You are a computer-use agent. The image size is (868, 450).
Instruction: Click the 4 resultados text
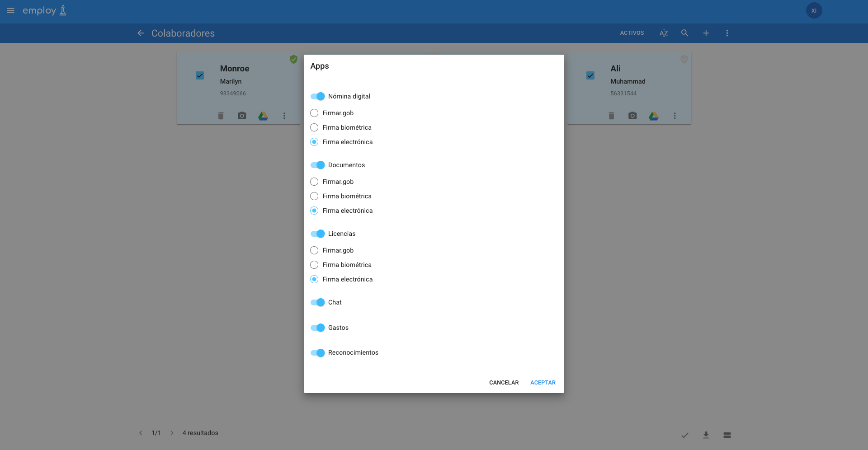coord(200,433)
